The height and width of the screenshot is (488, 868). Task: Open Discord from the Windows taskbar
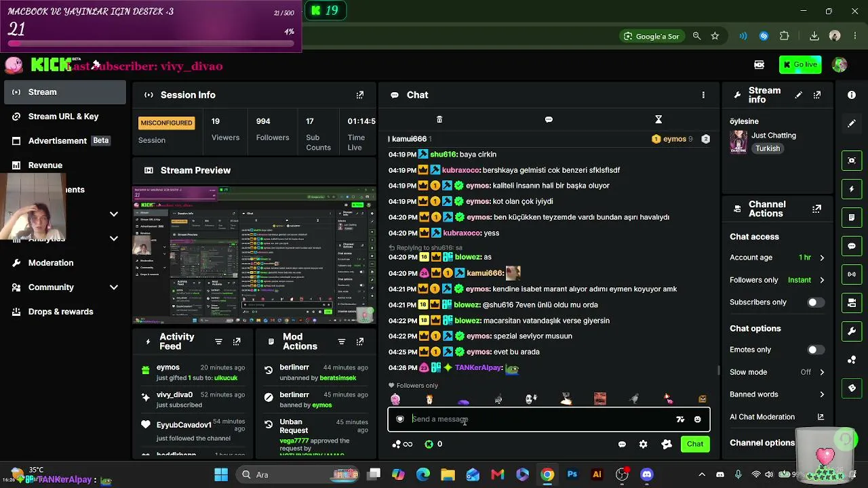pyautogui.click(x=647, y=474)
